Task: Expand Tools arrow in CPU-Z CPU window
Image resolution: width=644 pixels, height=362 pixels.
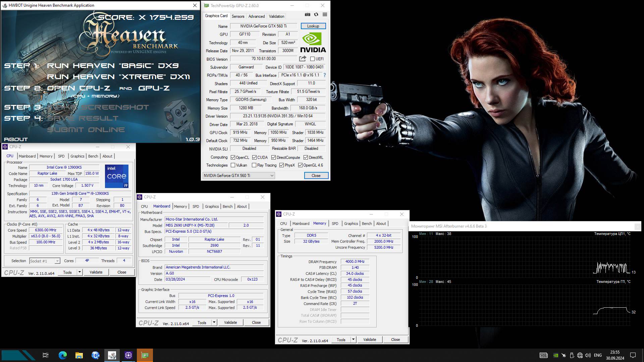Action: click(79, 272)
